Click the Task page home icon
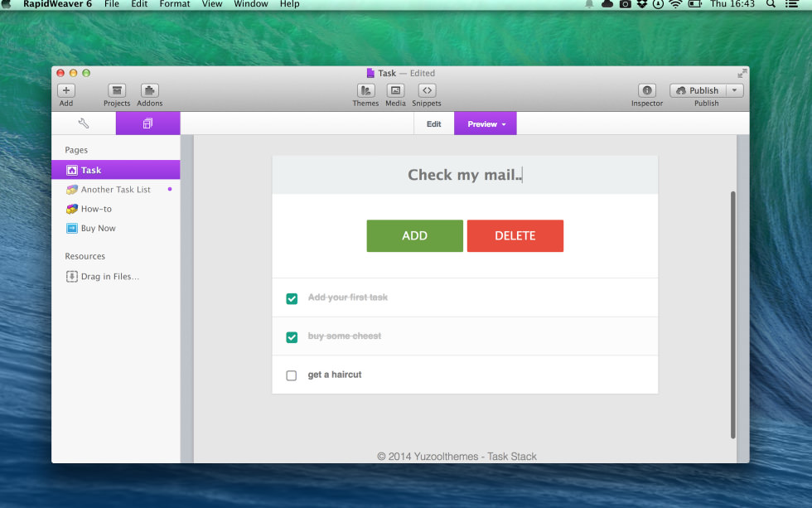 pyautogui.click(x=72, y=170)
